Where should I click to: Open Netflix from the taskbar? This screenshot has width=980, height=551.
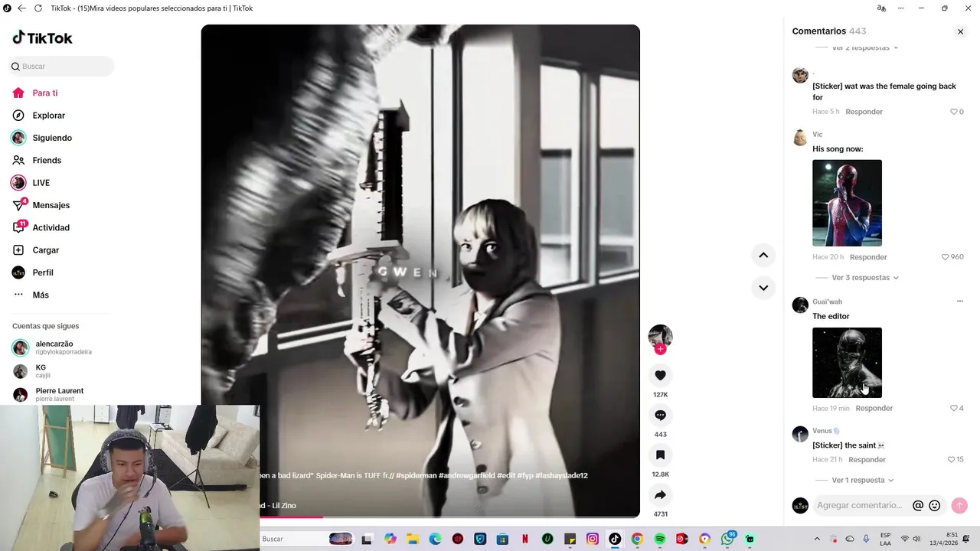pyautogui.click(x=524, y=539)
